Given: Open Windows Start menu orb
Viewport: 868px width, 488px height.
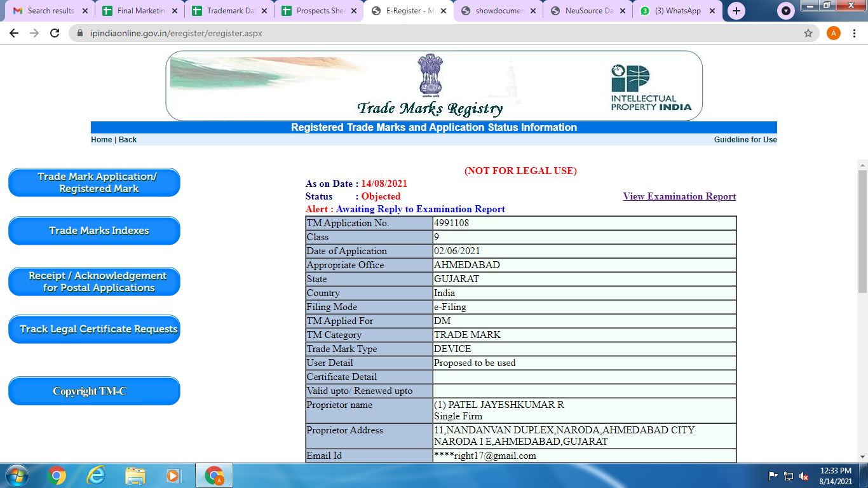Looking at the screenshot, I should tap(17, 475).
